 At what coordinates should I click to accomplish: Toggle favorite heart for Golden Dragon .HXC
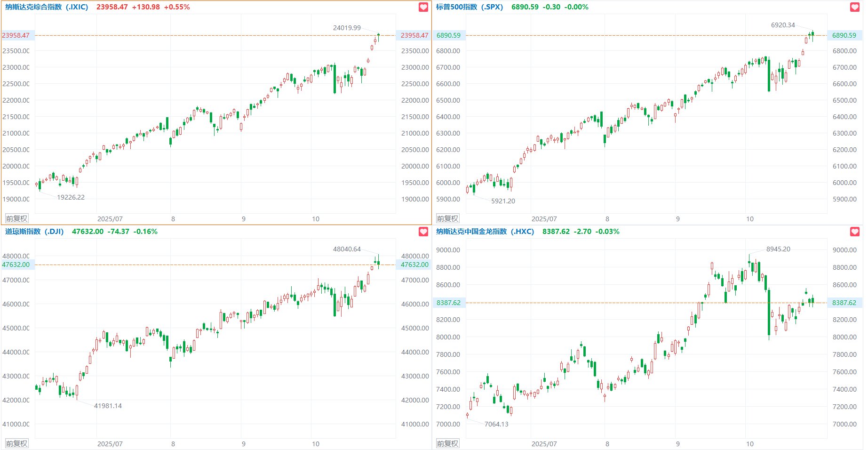pyautogui.click(x=855, y=232)
